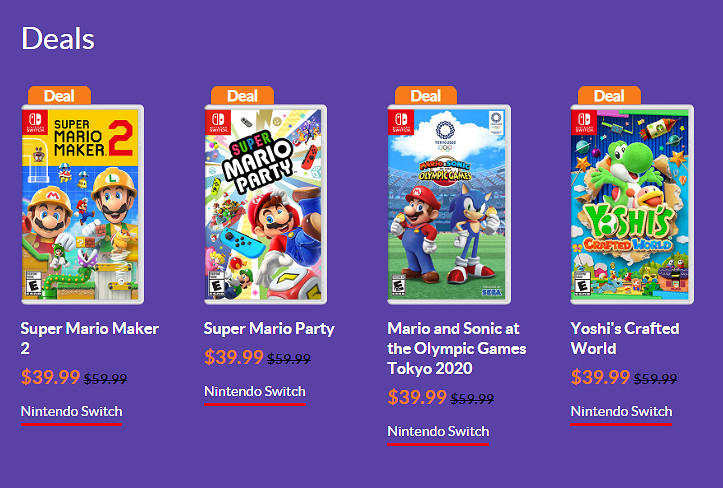
Task: Click Nintendo Switch link under Yoshi's Crafted World
Action: (x=621, y=411)
